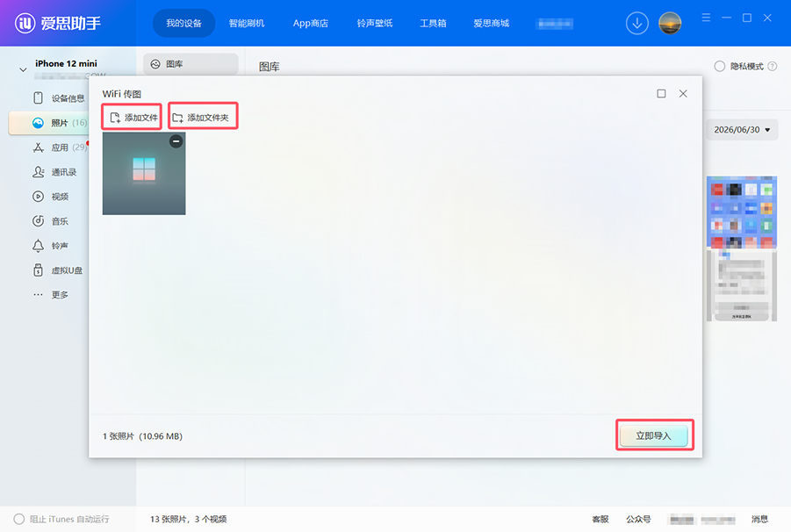Switch to 工具箱 tab
The width and height of the screenshot is (791, 532).
click(433, 23)
